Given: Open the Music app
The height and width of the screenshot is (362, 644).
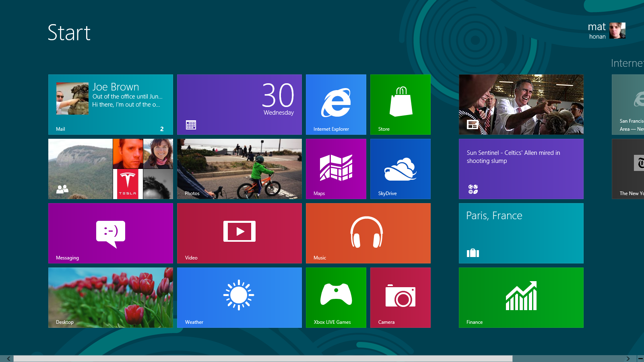Looking at the screenshot, I should coord(367,233).
